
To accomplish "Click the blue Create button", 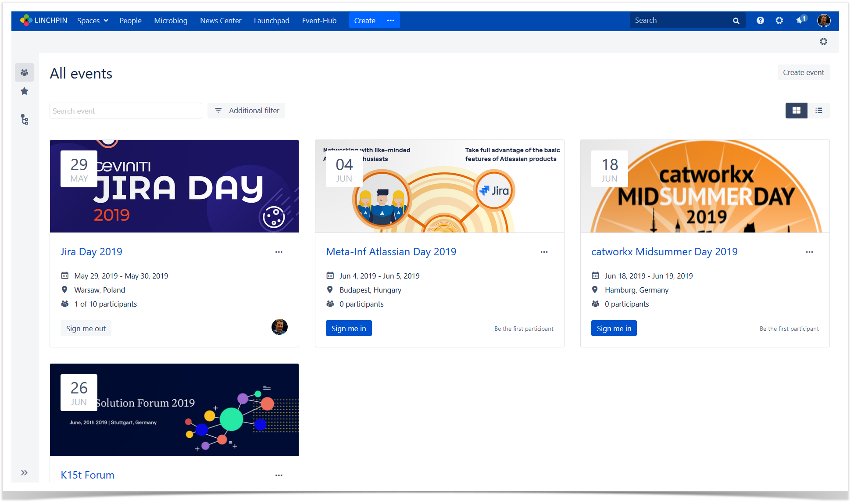I will pos(364,21).
